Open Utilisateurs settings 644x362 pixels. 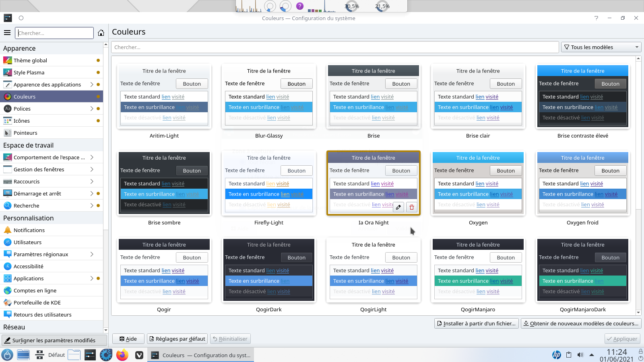[52, 242]
